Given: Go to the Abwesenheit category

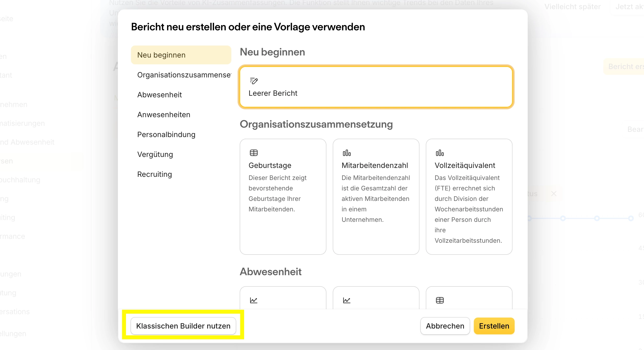Looking at the screenshot, I should (159, 95).
